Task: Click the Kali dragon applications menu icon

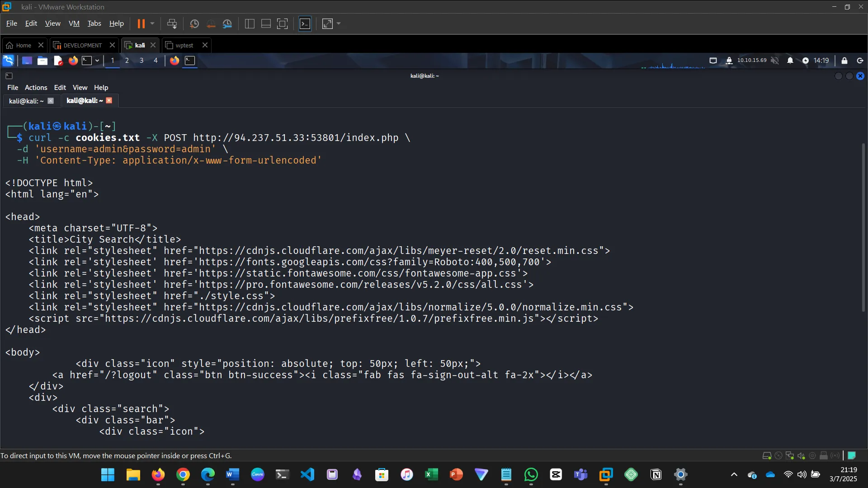Action: coord(8,61)
